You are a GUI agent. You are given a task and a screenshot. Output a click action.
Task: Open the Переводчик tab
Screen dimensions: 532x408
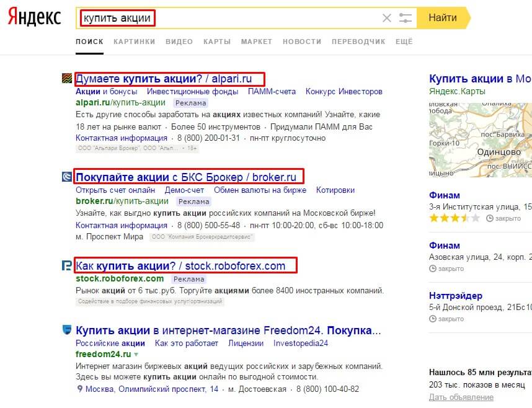pyautogui.click(x=358, y=42)
